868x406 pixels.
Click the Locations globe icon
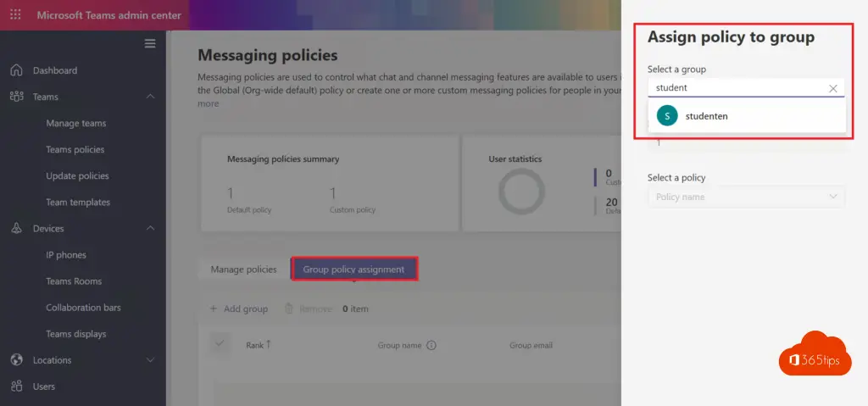tap(16, 360)
